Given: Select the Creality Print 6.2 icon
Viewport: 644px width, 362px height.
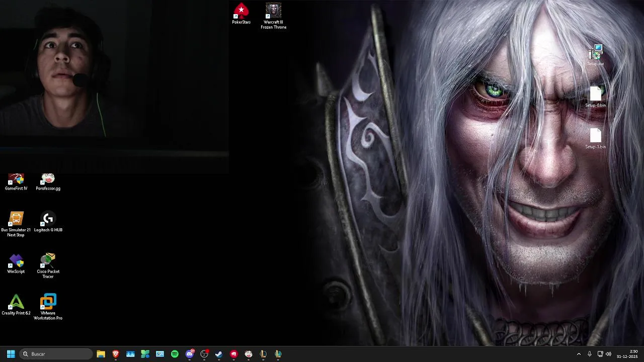Looking at the screenshot, I should 16,305.
